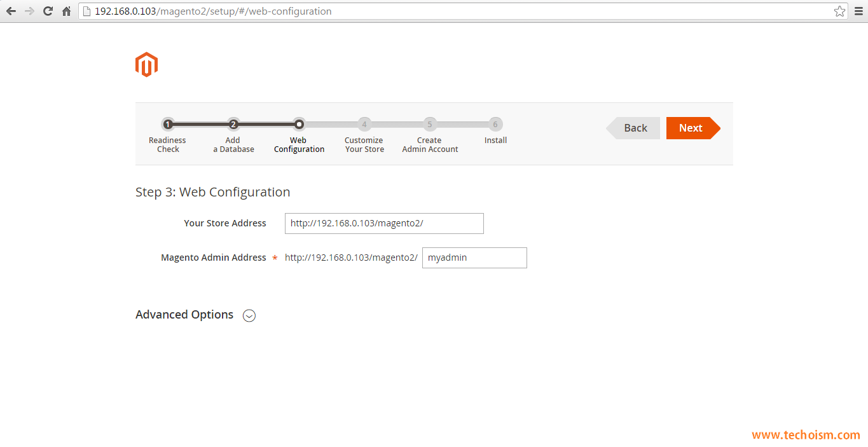868x447 pixels.
Task: Click the browser forward arrow
Action: [29, 11]
